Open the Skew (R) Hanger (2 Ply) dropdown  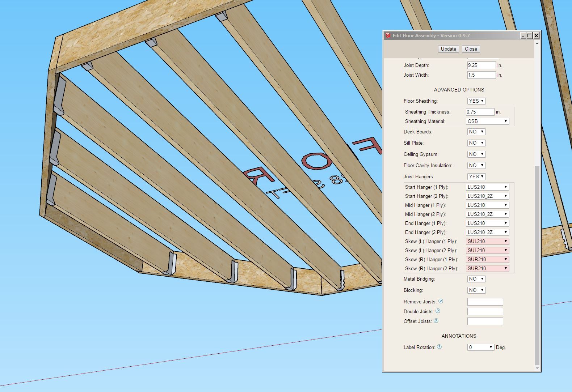(x=488, y=268)
